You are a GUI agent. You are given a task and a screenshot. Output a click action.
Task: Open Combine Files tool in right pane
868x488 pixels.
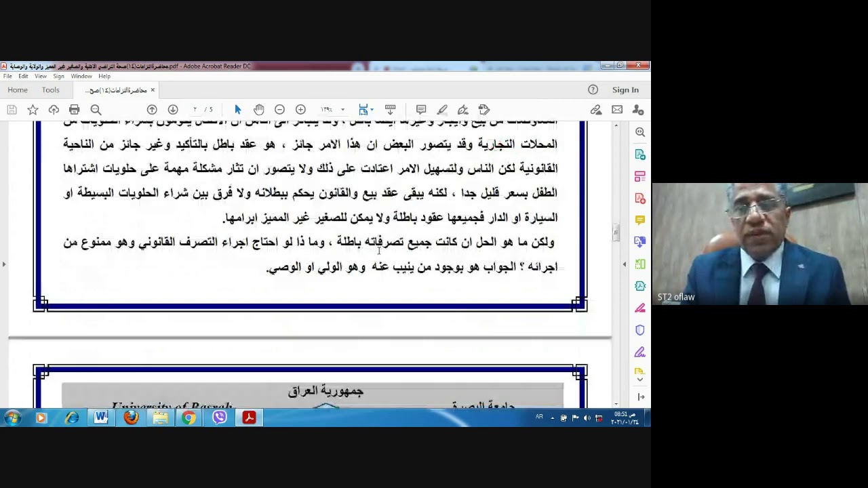pos(640,242)
